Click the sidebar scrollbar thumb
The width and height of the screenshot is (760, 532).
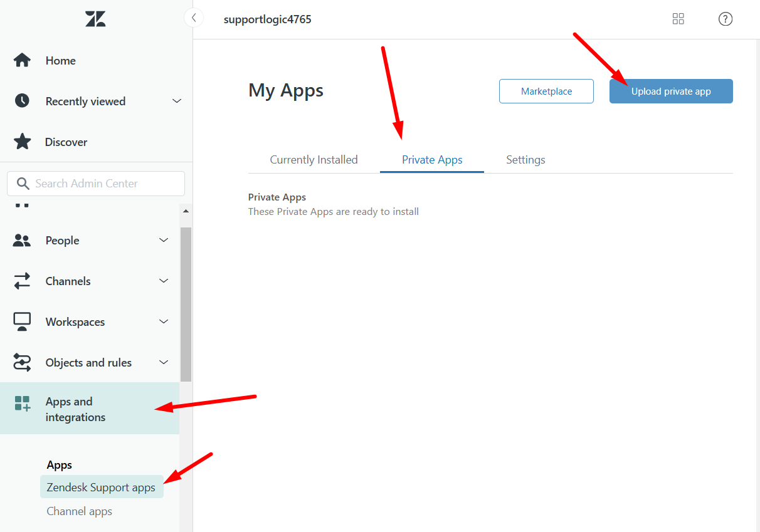click(186, 304)
